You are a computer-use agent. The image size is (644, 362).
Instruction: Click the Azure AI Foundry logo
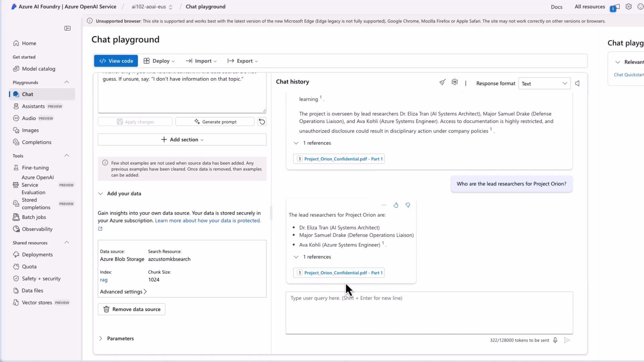pos(14,7)
